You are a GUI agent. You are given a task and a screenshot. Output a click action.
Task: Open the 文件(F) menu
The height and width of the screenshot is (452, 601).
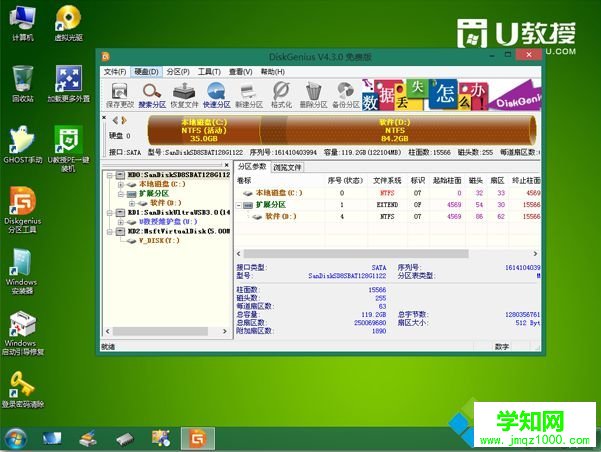point(115,72)
